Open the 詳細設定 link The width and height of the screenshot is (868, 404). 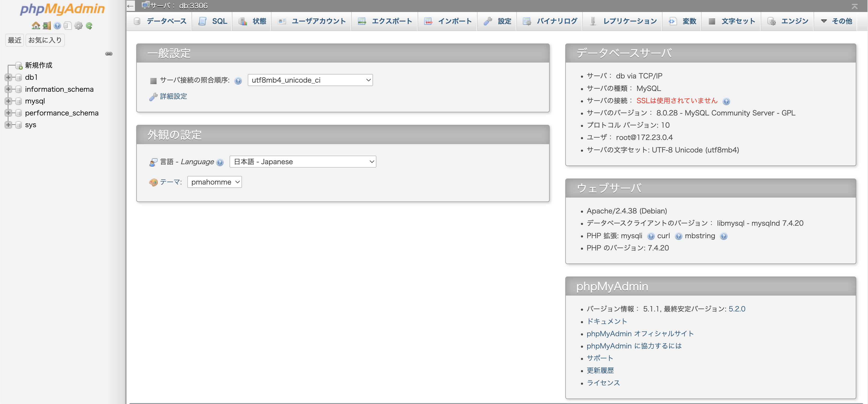point(173,96)
